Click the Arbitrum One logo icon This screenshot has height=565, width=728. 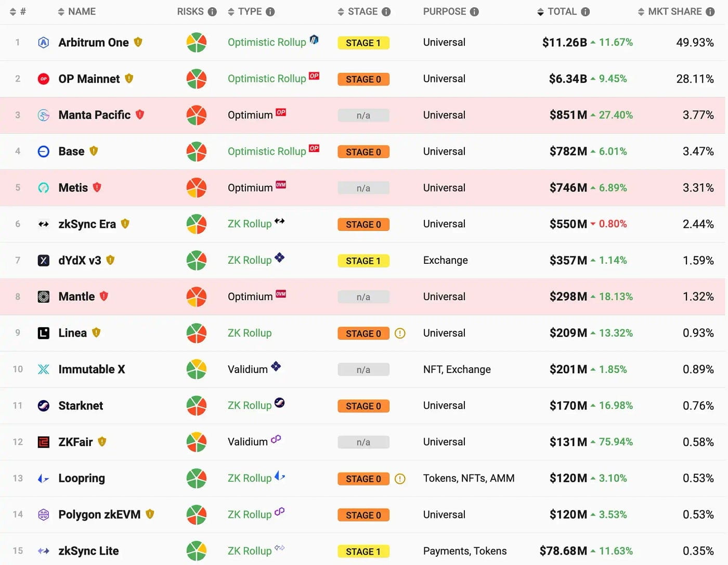pyautogui.click(x=44, y=43)
